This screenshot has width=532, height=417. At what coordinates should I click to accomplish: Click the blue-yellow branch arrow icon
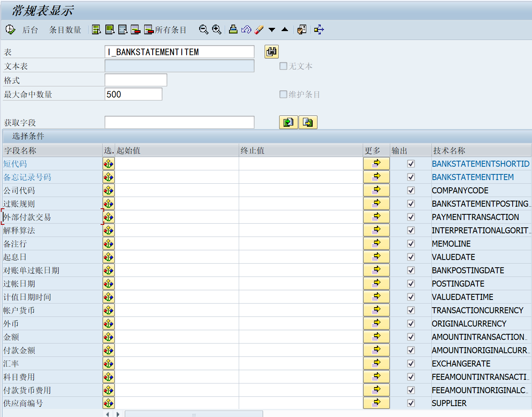pyautogui.click(x=319, y=29)
